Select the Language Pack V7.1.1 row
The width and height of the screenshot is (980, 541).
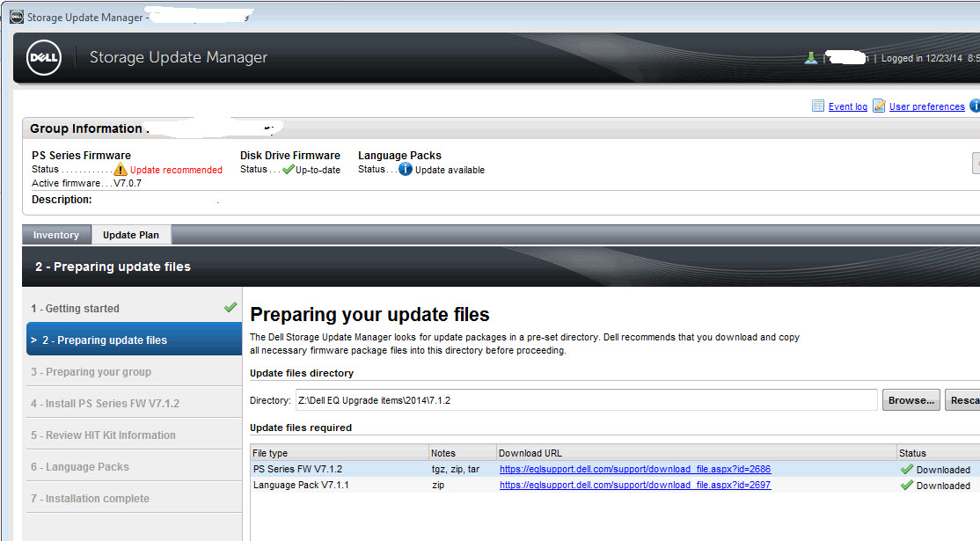[615, 485]
